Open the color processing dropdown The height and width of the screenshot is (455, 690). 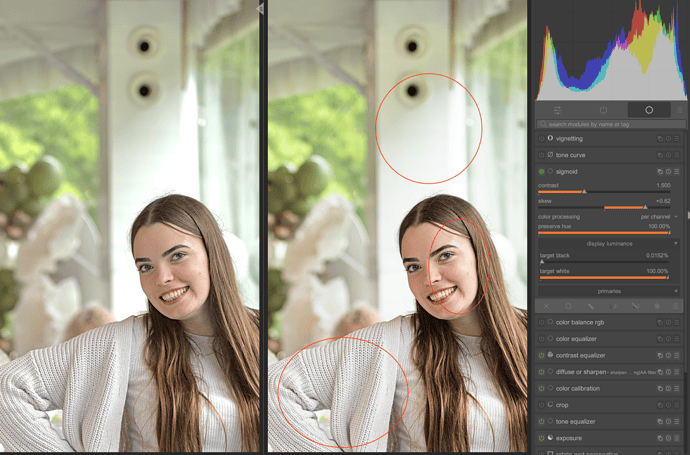(658, 216)
